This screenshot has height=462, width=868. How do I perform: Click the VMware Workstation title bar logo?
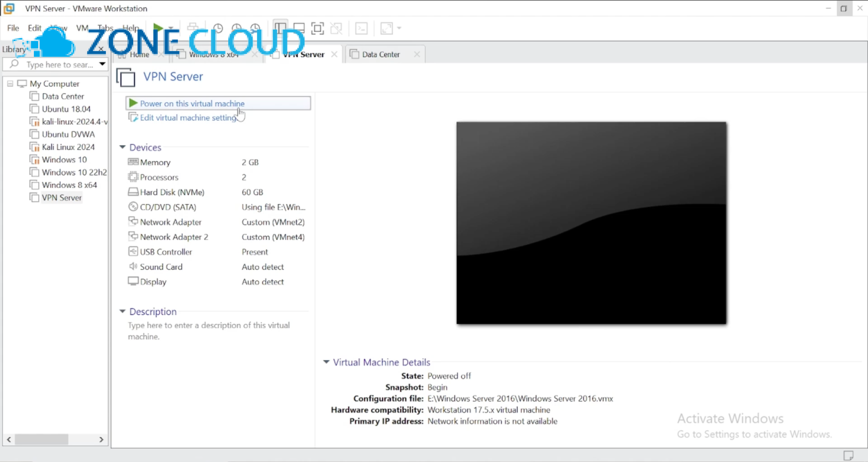pyautogui.click(x=9, y=8)
